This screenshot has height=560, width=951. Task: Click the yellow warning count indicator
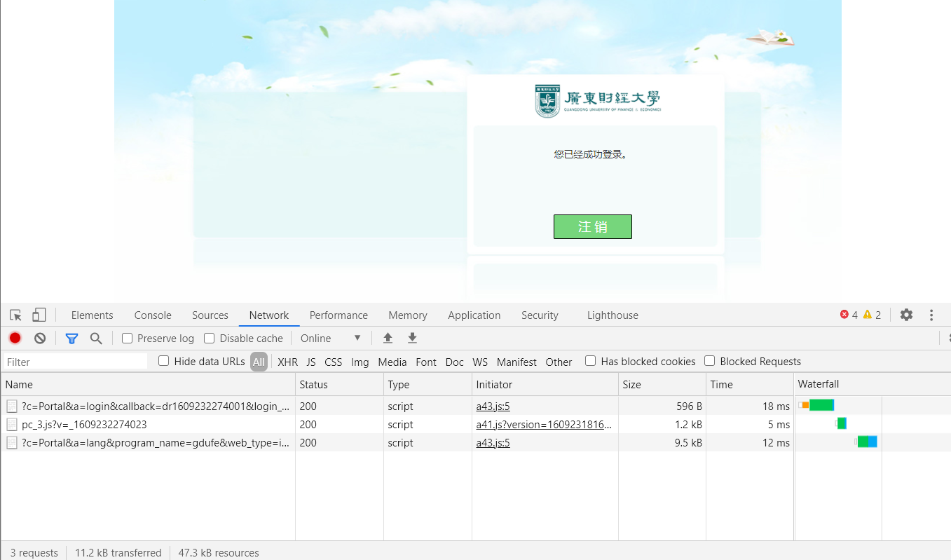pyautogui.click(x=872, y=315)
